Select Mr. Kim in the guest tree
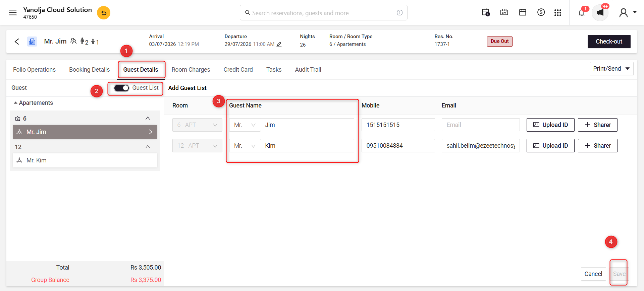This screenshot has height=291, width=644. point(85,160)
